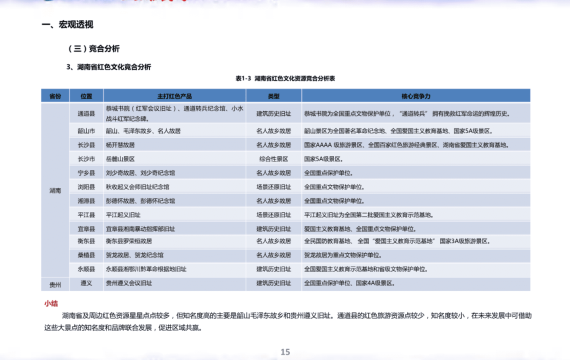Image resolution: width=570 pixels, height=360 pixels.
Task: Select the 核心竞争力 column header
Action: tap(416, 96)
